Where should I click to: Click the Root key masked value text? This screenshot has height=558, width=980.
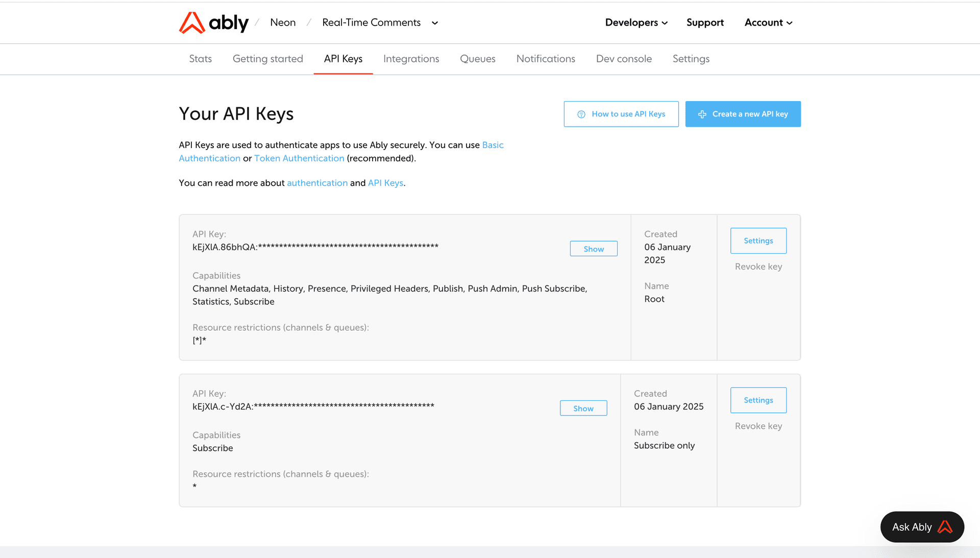315,247
